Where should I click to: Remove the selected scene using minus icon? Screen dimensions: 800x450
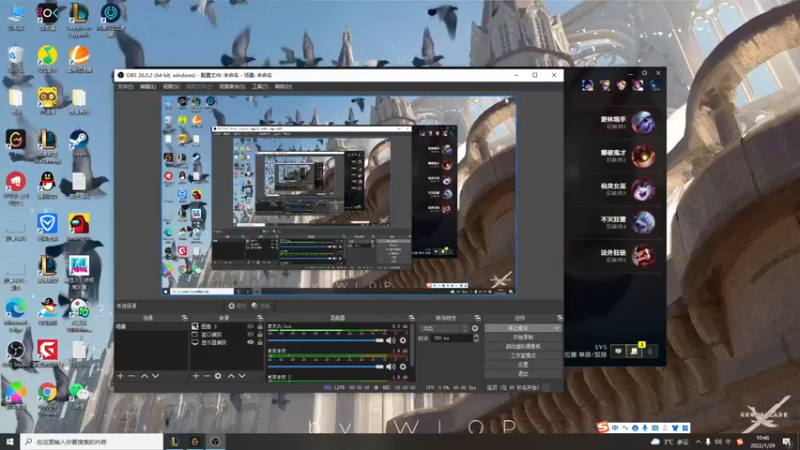coord(132,376)
